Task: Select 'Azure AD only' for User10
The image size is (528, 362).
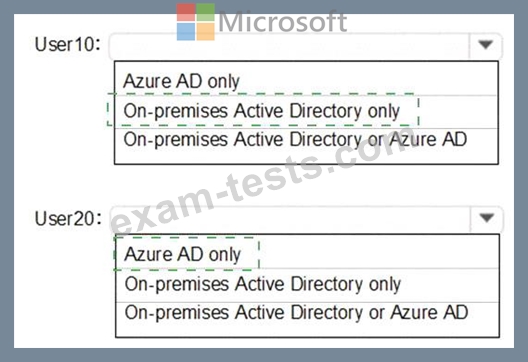Action: point(181,81)
